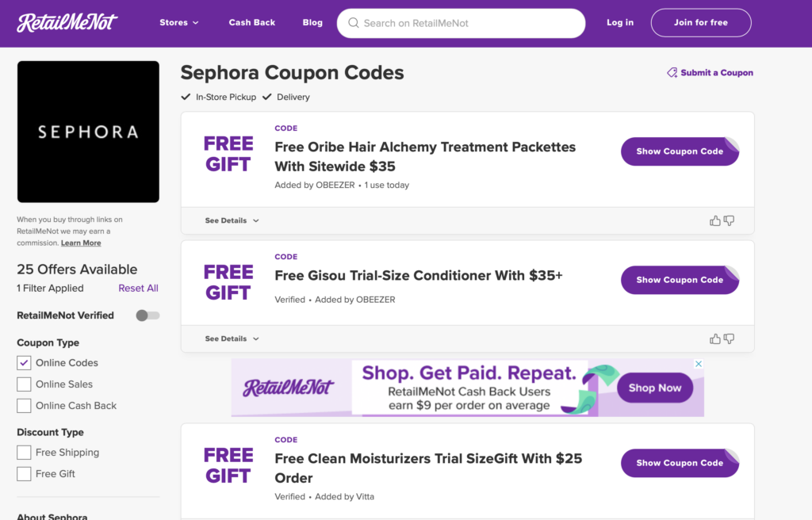This screenshot has height=520, width=812.
Task: Open the RetailMeNot home logo
Action: point(67,22)
